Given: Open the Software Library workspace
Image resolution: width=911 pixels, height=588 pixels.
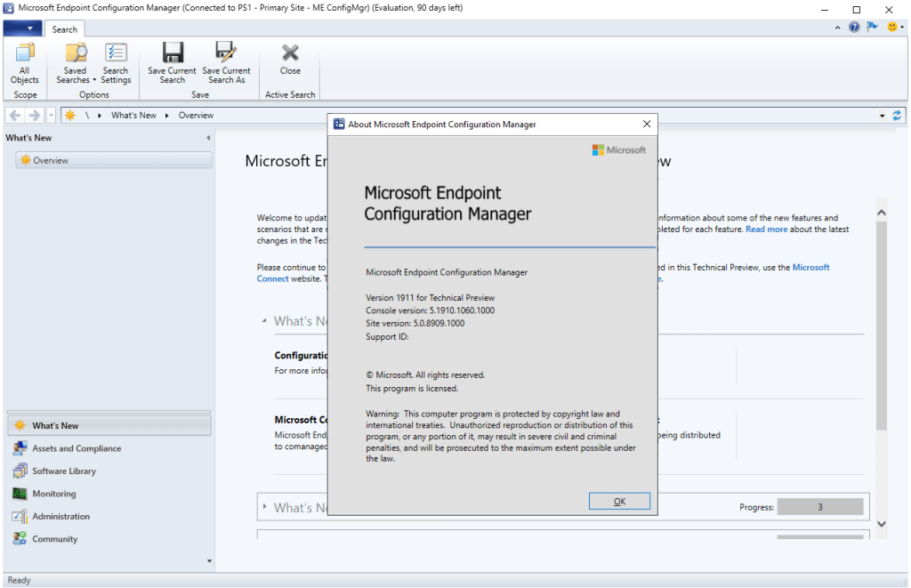Looking at the screenshot, I should click(64, 471).
